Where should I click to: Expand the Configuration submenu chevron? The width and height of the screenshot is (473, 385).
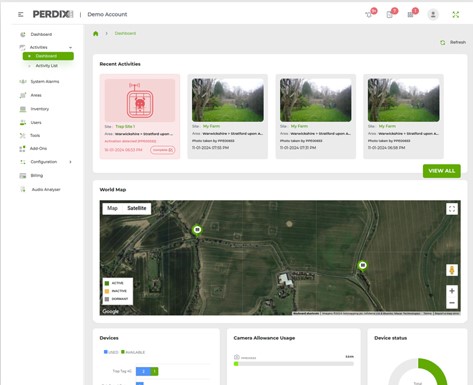pos(70,162)
